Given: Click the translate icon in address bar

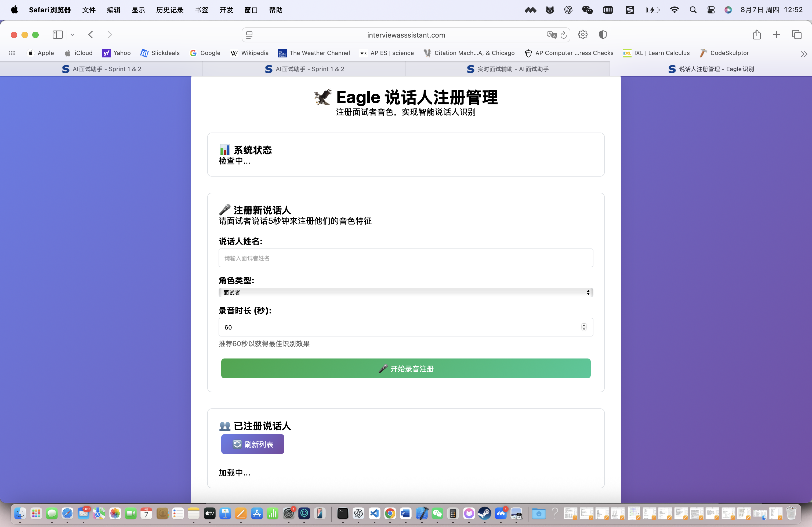Looking at the screenshot, I should pyautogui.click(x=551, y=35).
